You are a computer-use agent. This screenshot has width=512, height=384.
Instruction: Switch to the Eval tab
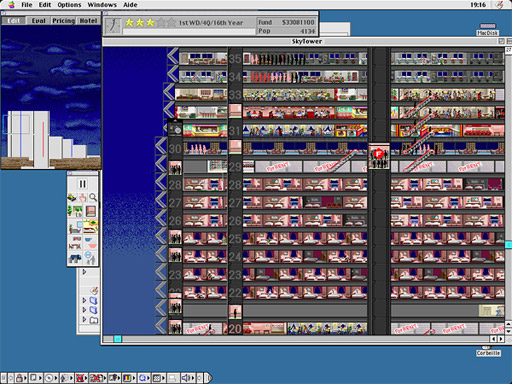click(x=38, y=21)
